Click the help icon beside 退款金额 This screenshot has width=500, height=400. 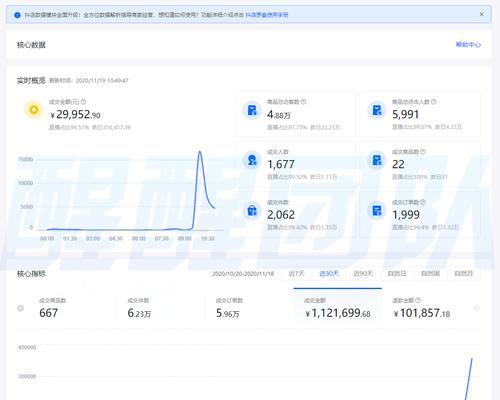point(418,300)
